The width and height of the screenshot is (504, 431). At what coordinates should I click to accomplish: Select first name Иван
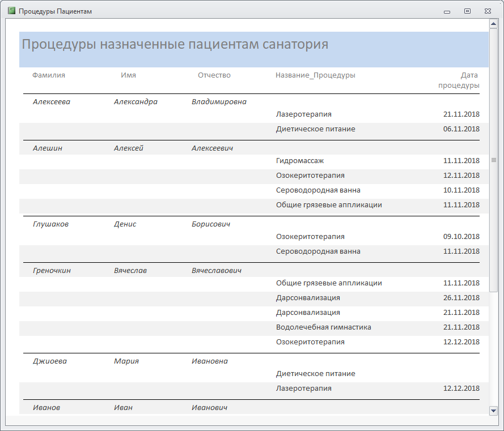[x=123, y=408]
